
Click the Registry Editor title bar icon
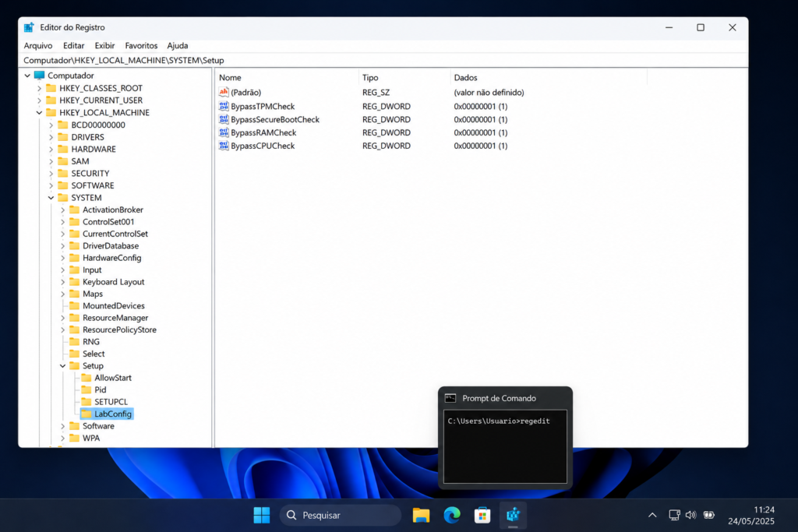click(x=29, y=27)
